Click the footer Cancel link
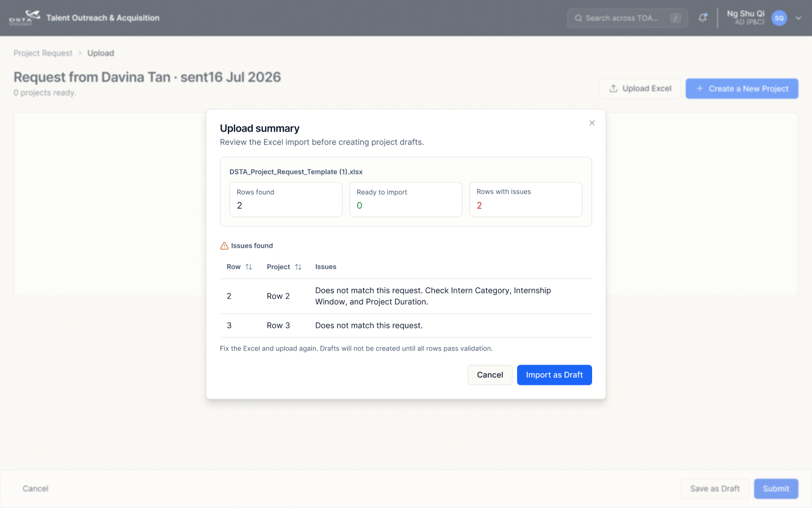Image resolution: width=812 pixels, height=508 pixels. point(36,489)
